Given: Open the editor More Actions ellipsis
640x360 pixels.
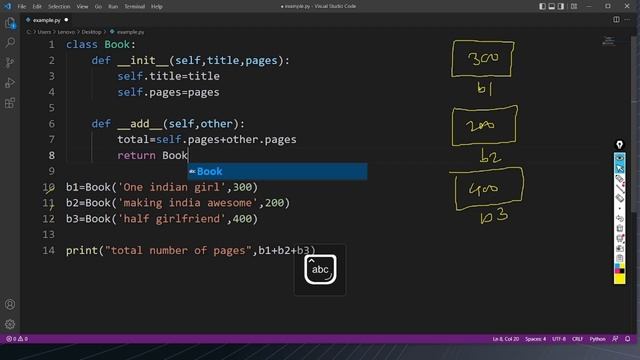Looking at the screenshot, I should click(627, 20).
